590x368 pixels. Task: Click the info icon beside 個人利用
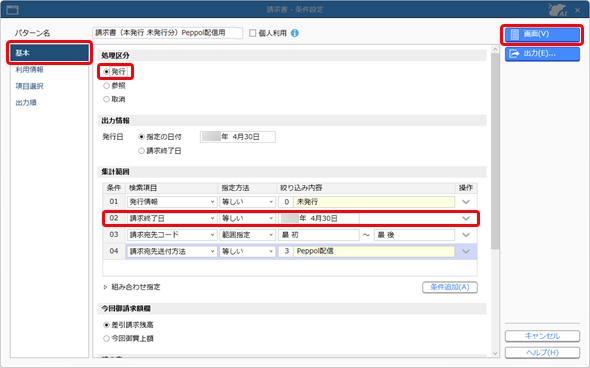(295, 33)
